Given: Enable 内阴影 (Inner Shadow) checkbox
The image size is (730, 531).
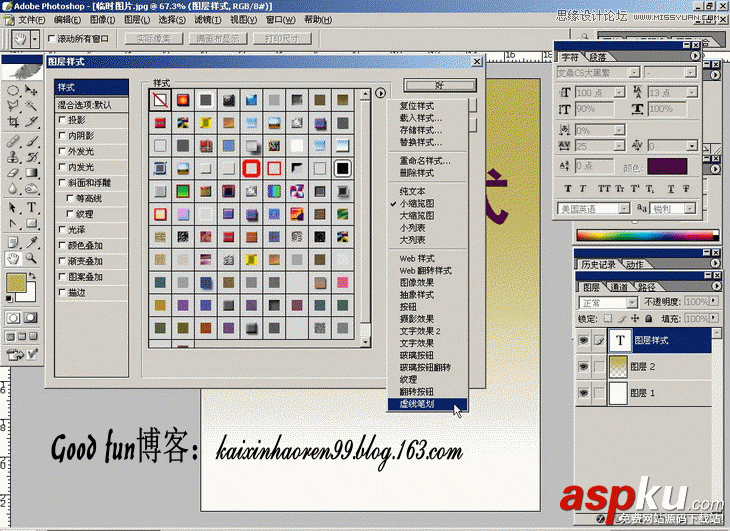Looking at the screenshot, I should click(62, 135).
